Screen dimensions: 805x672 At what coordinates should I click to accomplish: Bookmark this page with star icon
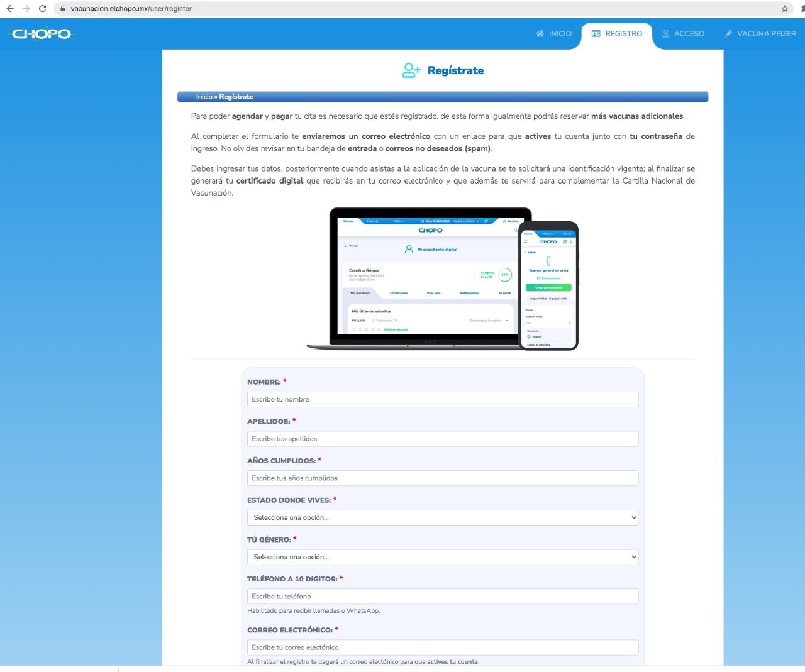(784, 9)
